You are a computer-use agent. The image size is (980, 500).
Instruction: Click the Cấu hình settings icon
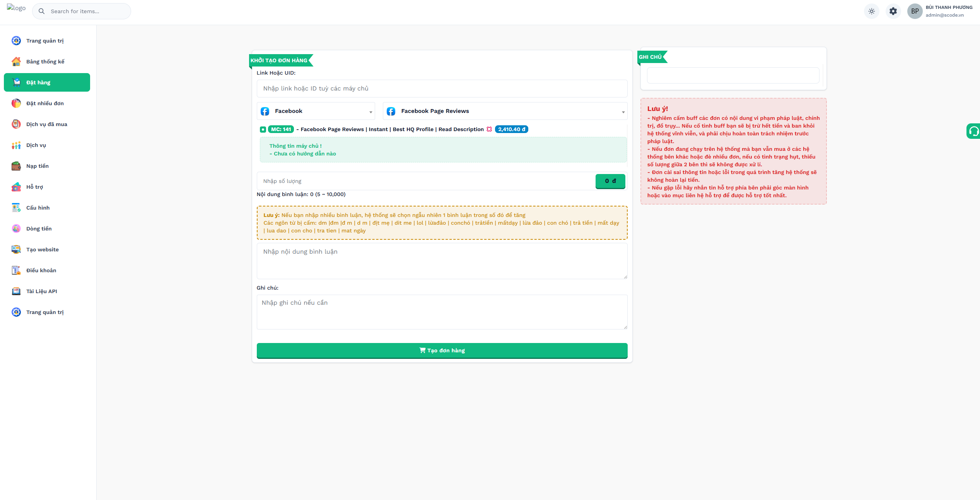[x=16, y=208]
